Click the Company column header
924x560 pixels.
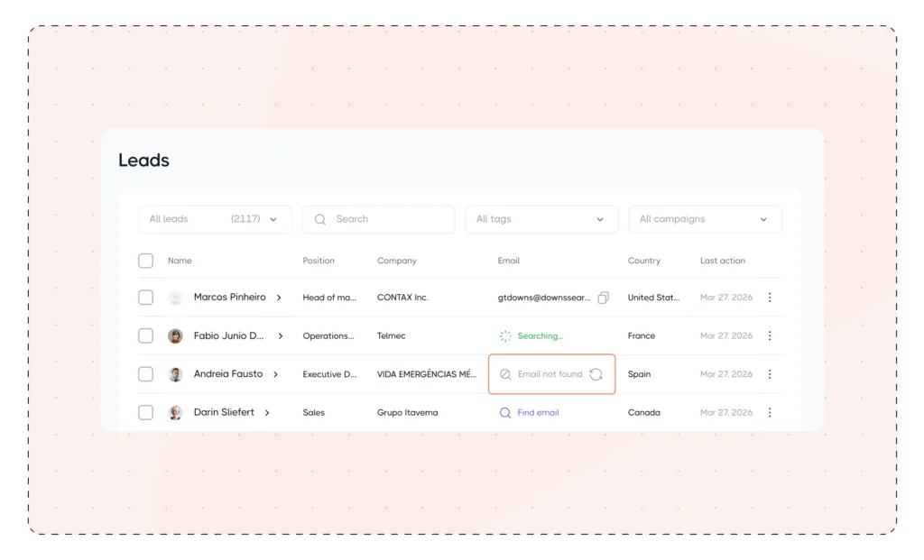point(397,261)
